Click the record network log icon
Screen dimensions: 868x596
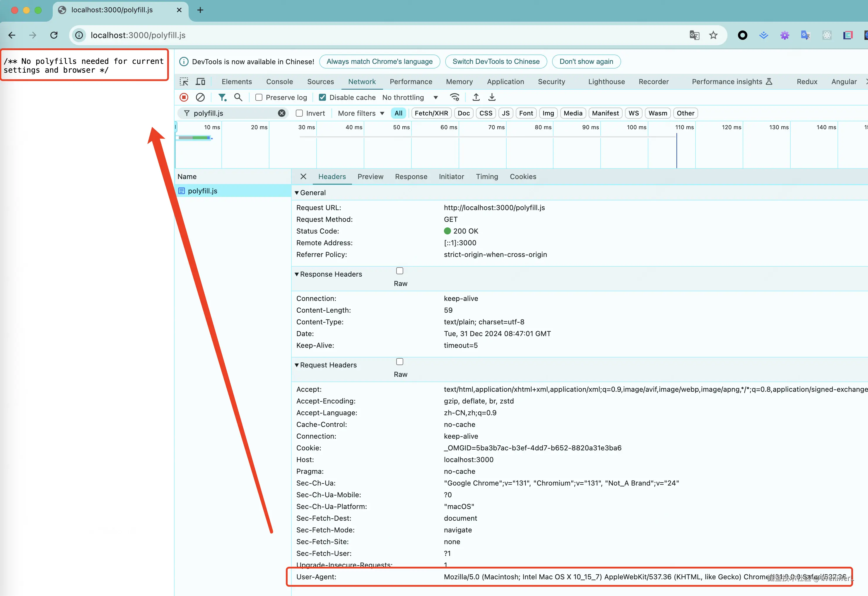(x=184, y=98)
